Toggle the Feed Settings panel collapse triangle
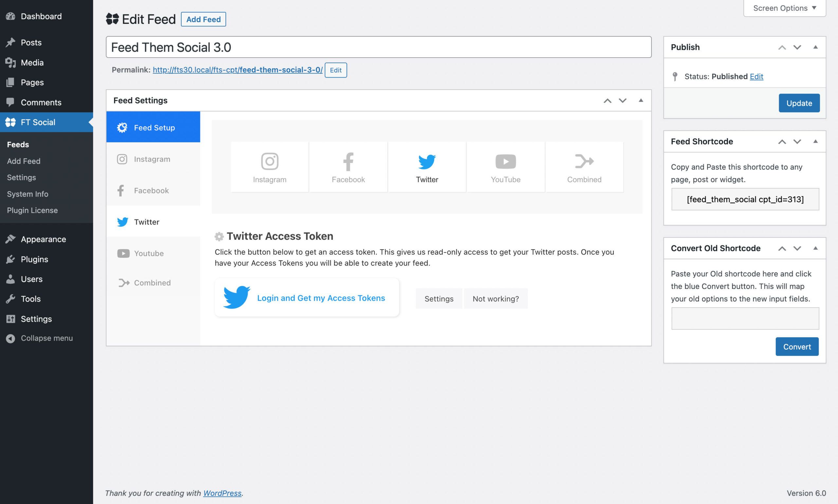This screenshot has width=838, height=504. click(641, 100)
